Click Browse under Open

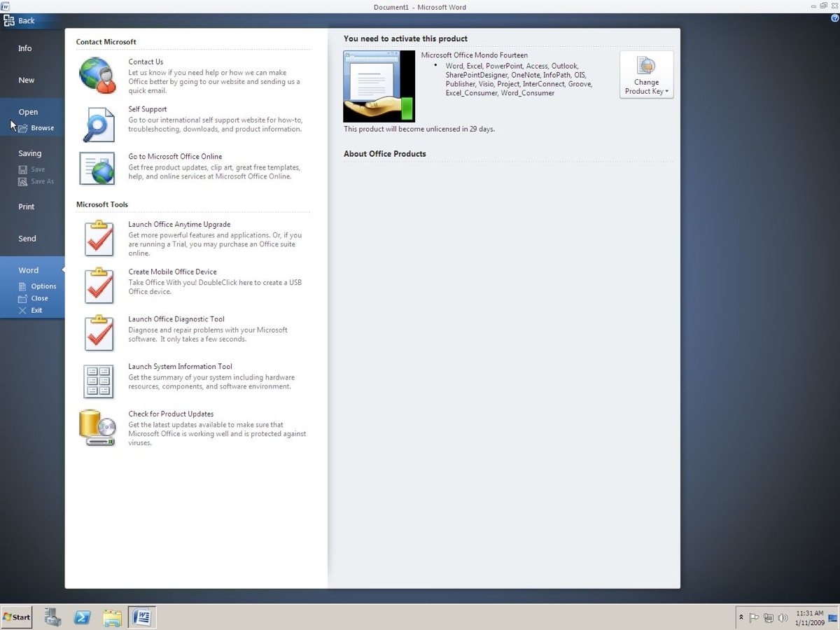point(42,128)
